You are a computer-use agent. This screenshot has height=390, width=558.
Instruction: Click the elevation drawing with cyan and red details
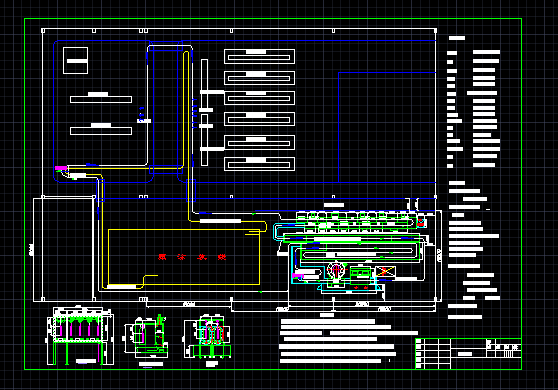pyautogui.click(x=207, y=336)
